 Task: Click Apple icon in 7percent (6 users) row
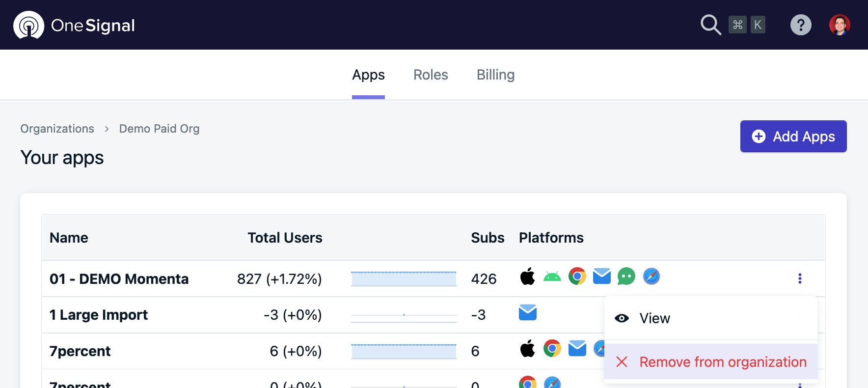point(528,349)
